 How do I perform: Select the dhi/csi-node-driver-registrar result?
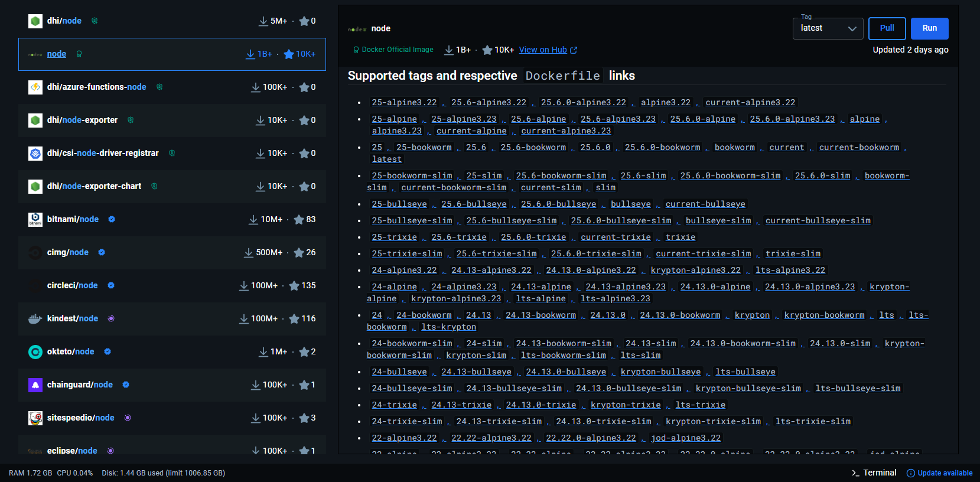pyautogui.click(x=172, y=154)
